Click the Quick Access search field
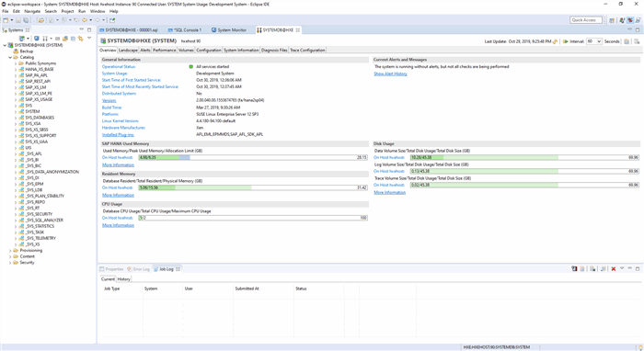Viewport: 644px width, 351px height. [586, 20]
